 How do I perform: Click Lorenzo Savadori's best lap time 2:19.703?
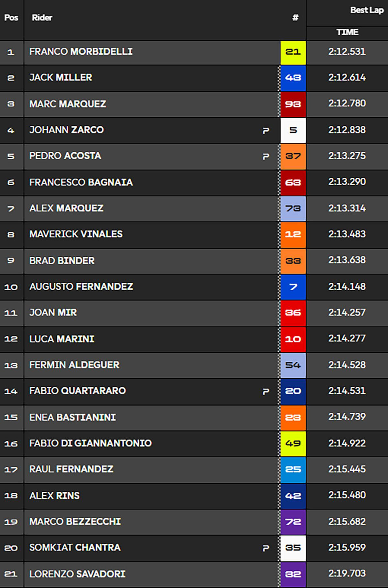pos(347,573)
